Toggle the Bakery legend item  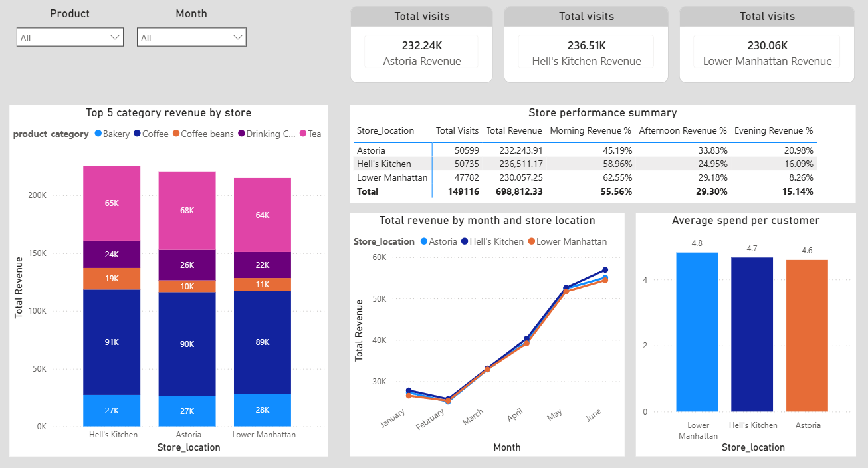(111, 134)
